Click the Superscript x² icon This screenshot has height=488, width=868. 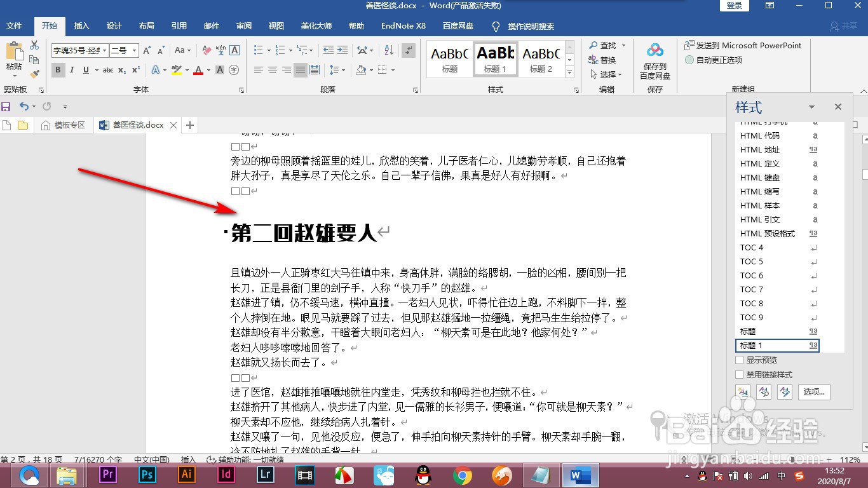click(x=136, y=70)
